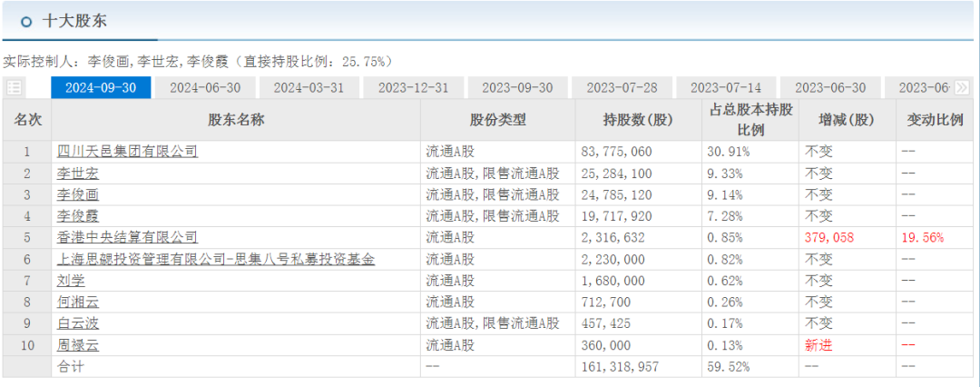Click the 刘学 shareholder link
Image resolution: width=980 pixels, height=387 pixels.
71,281
